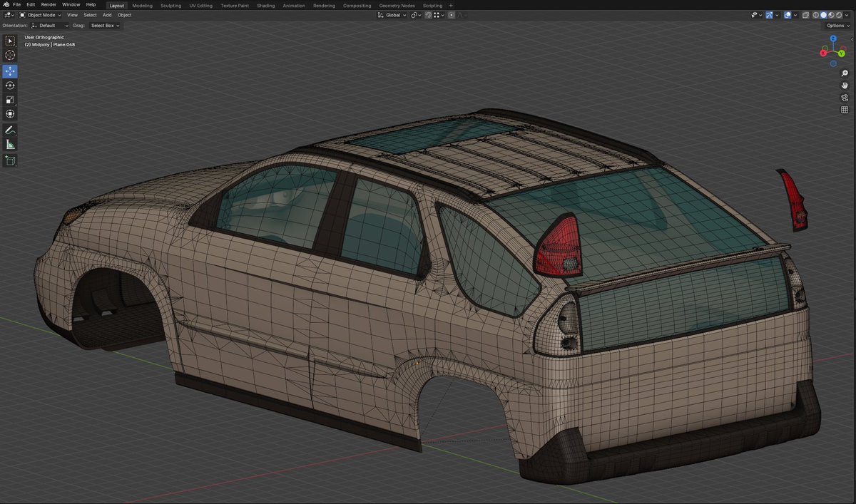The width and height of the screenshot is (856, 504).
Task: Open the editor type selector icon
Action: [x=9, y=14]
